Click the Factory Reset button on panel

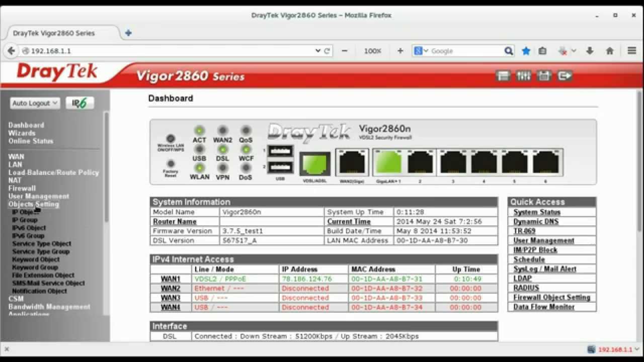point(171,163)
